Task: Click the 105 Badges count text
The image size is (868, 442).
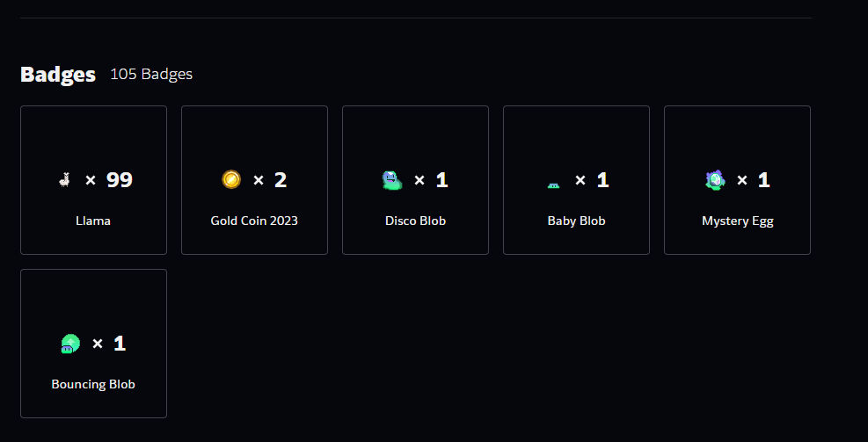Action: coord(151,74)
